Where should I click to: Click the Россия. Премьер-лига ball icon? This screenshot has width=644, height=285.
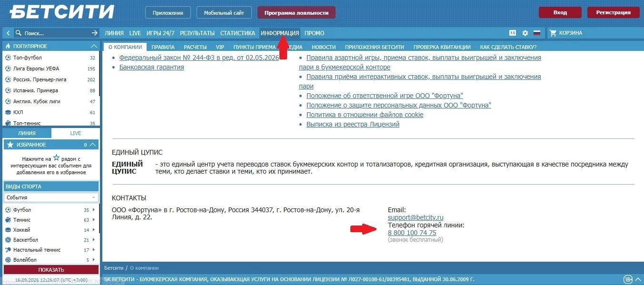8,79
